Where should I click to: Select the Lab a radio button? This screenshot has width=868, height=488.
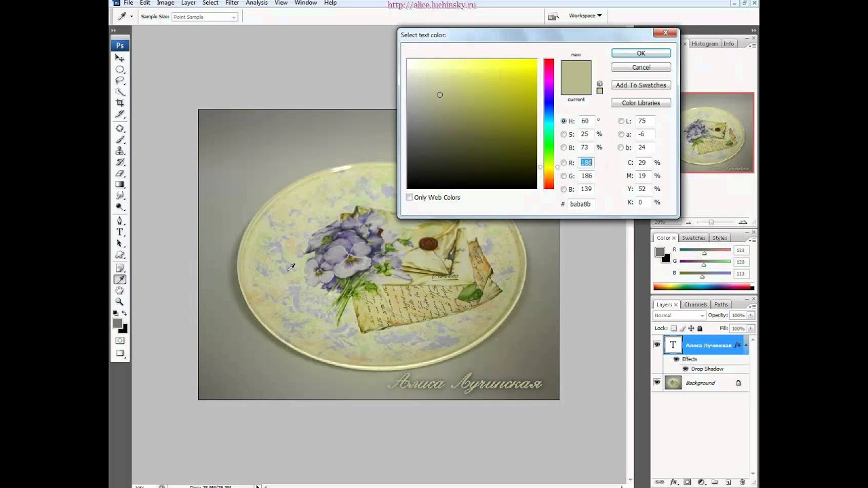[620, 134]
